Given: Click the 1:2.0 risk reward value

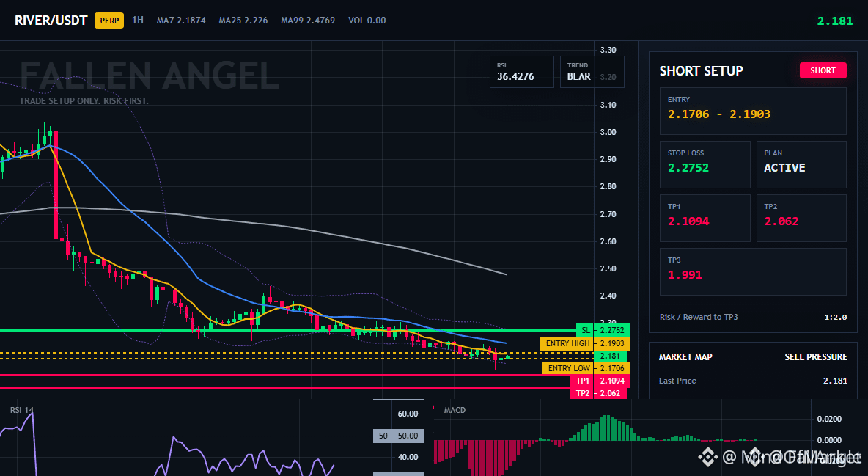Looking at the screenshot, I should [835, 317].
